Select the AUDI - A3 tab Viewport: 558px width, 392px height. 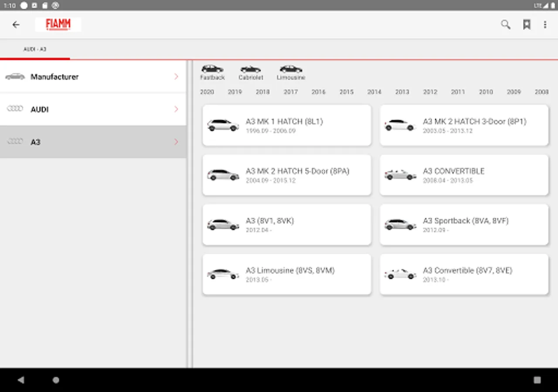coord(35,49)
